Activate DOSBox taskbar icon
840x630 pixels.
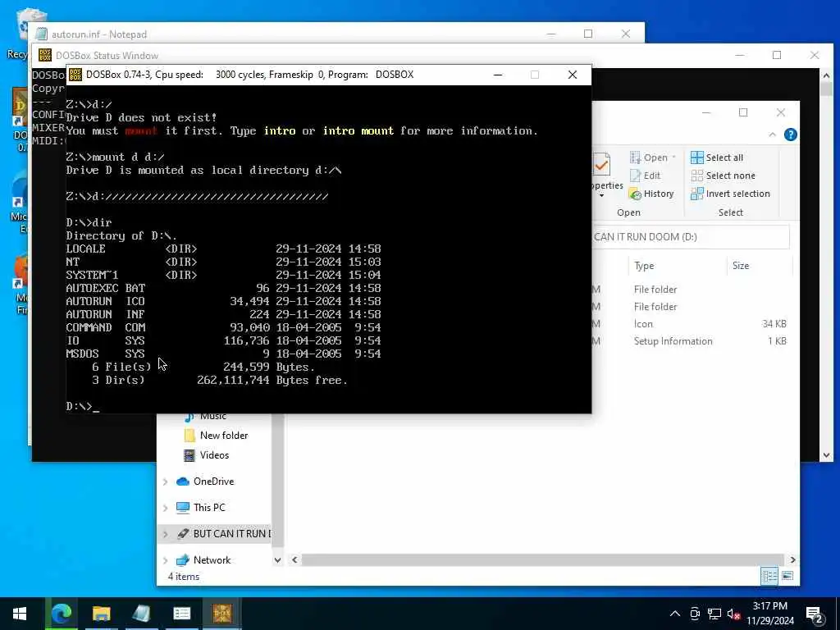tap(221, 614)
